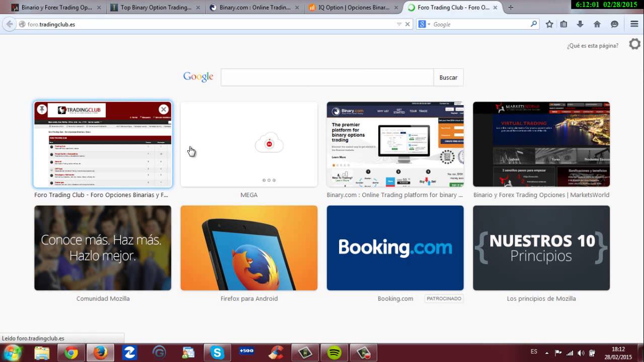The image size is (644, 362).
Task: Open the Firefox Hello chat icon
Action: pyautogui.click(x=614, y=24)
